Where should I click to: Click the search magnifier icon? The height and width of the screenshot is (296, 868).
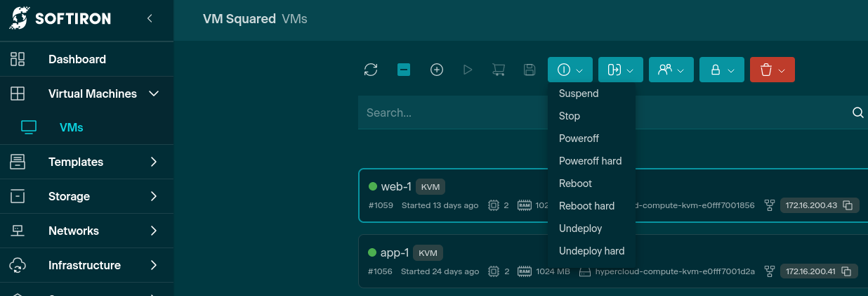857,112
